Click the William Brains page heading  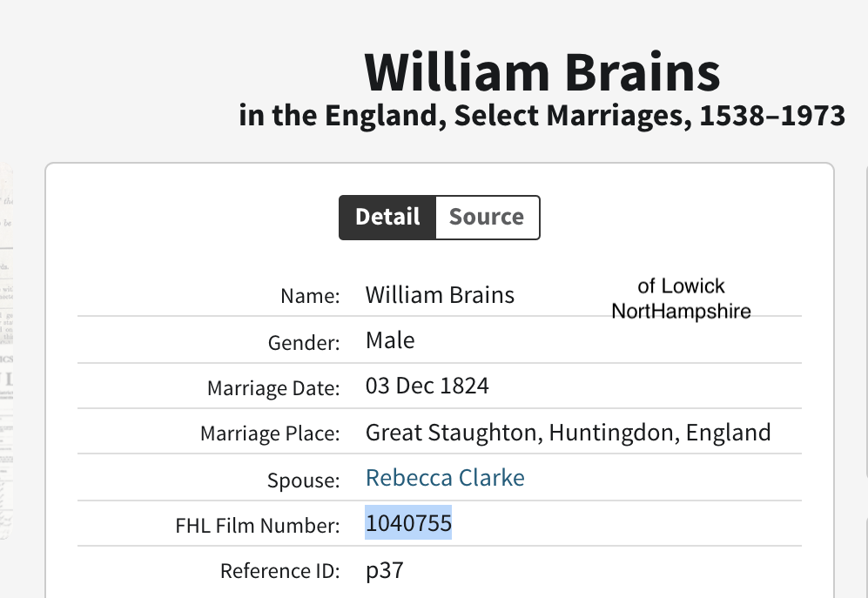(542, 72)
